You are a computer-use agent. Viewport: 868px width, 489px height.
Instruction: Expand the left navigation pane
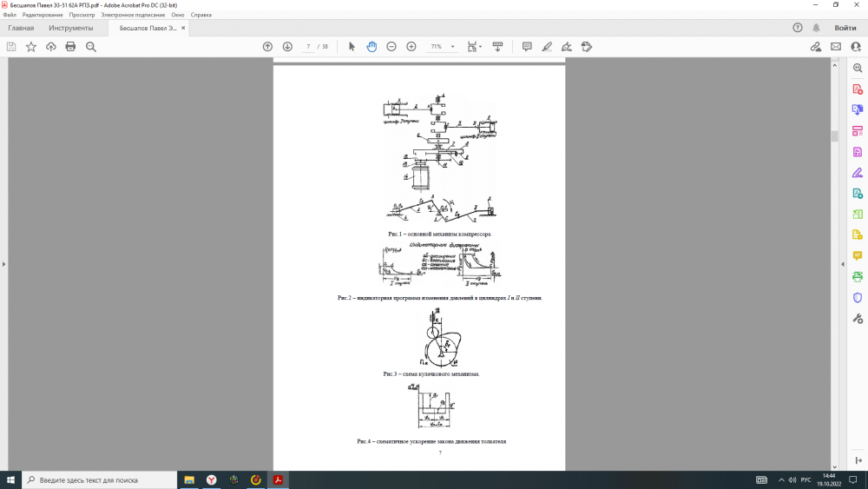pos(4,264)
